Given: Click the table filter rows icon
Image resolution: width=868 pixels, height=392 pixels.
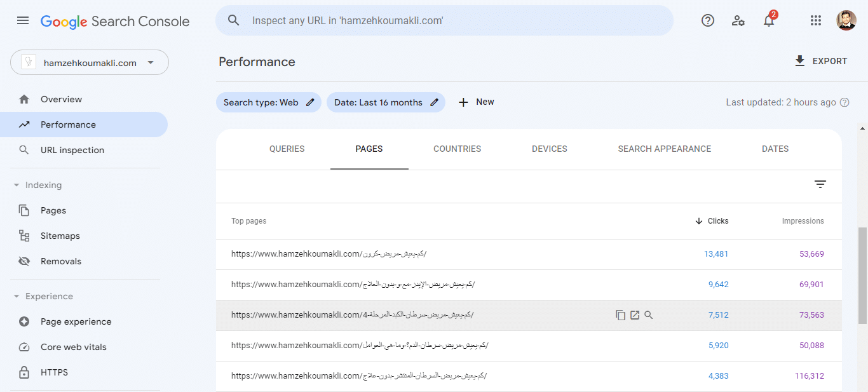Looking at the screenshot, I should pyautogui.click(x=820, y=184).
